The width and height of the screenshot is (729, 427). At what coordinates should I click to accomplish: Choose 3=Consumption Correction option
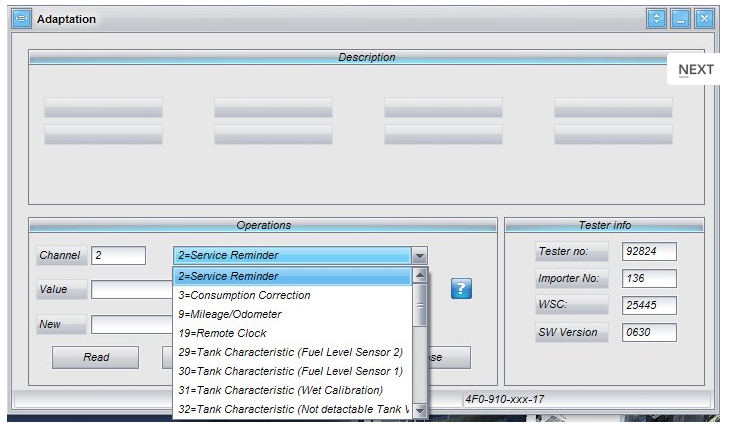292,295
